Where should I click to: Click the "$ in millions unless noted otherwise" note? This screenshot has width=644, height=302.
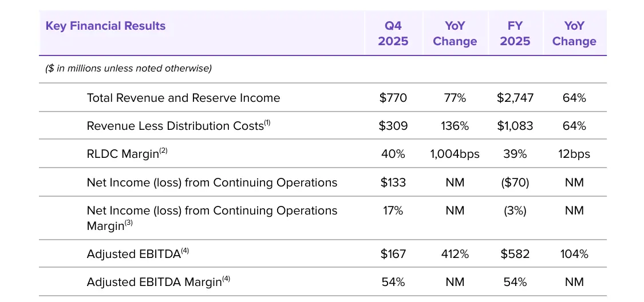(129, 69)
